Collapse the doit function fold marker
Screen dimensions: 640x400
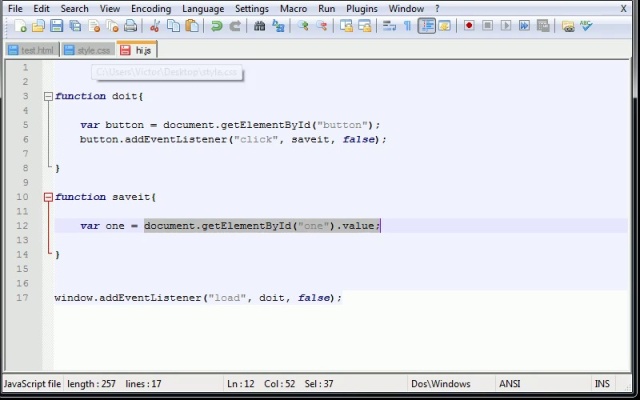pyautogui.click(x=48, y=96)
